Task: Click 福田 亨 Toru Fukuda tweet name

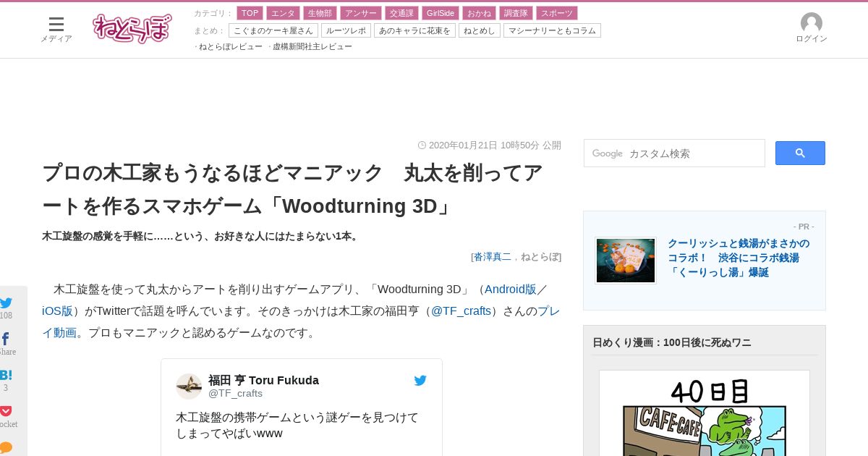Action: [x=263, y=380]
